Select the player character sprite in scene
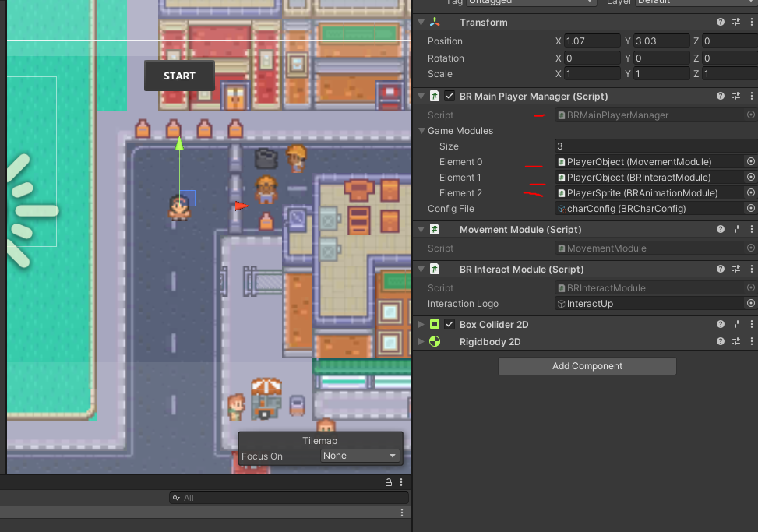Screen dimensions: 758x532 click(179, 208)
